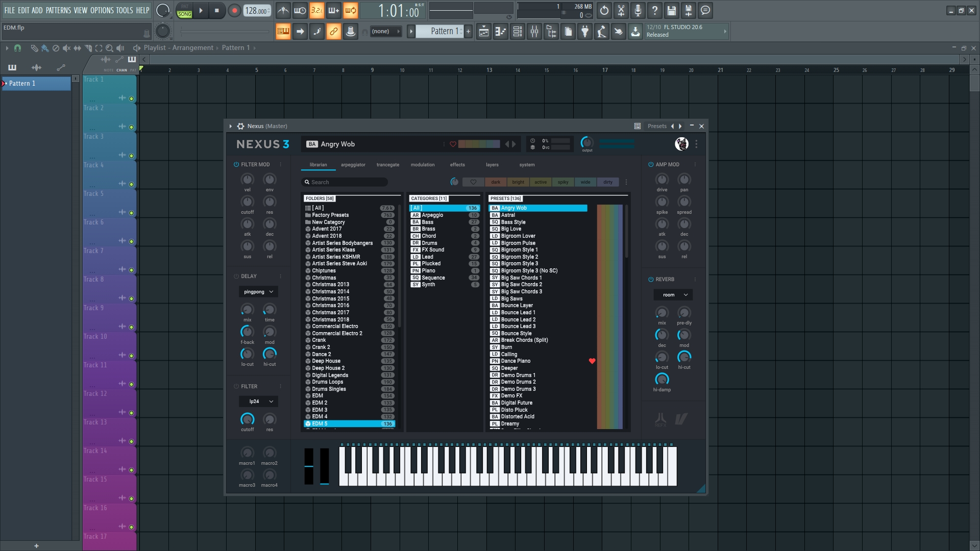
Task: Toggle typing keyboard to piano icon
Action: [x=283, y=32]
